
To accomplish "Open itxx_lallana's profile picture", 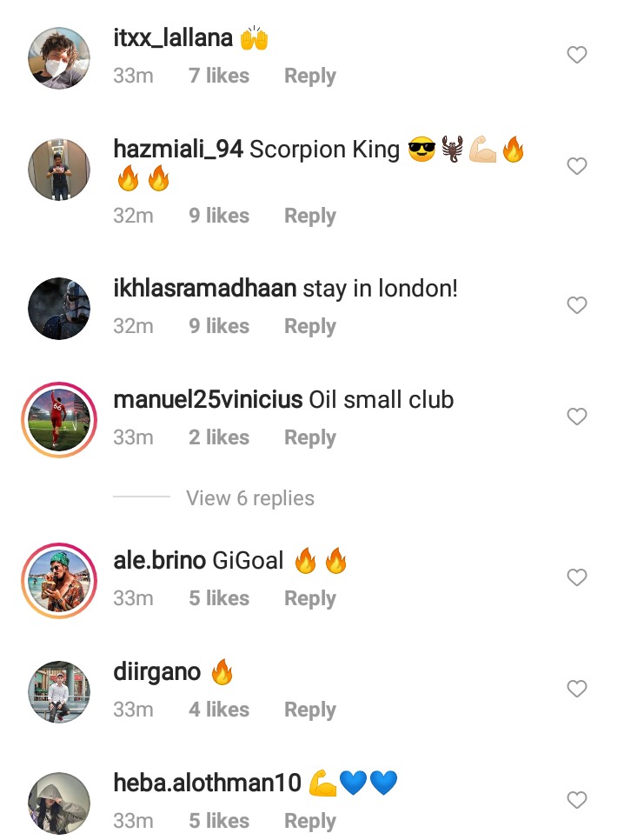I will tap(59, 58).
